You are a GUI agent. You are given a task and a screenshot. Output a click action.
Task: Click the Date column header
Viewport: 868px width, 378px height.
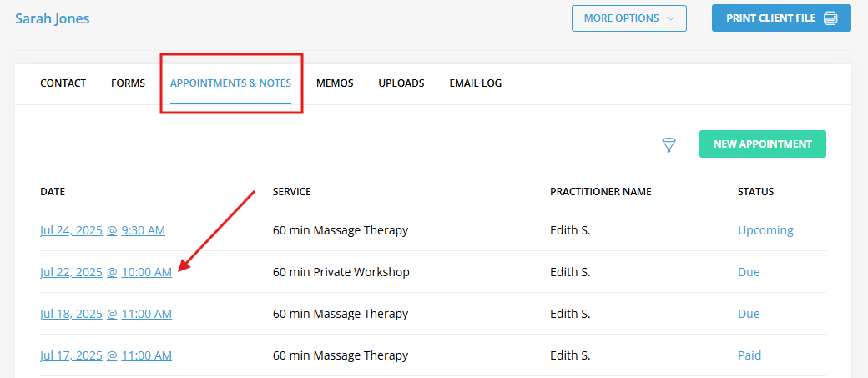click(53, 192)
